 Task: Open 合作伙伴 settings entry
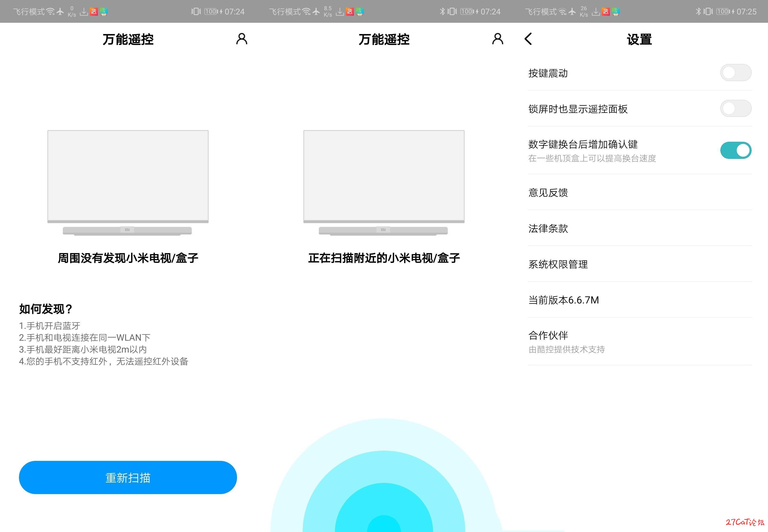640,342
